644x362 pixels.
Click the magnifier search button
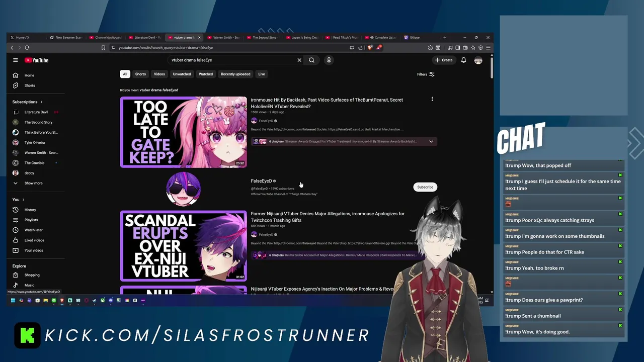pos(312,60)
